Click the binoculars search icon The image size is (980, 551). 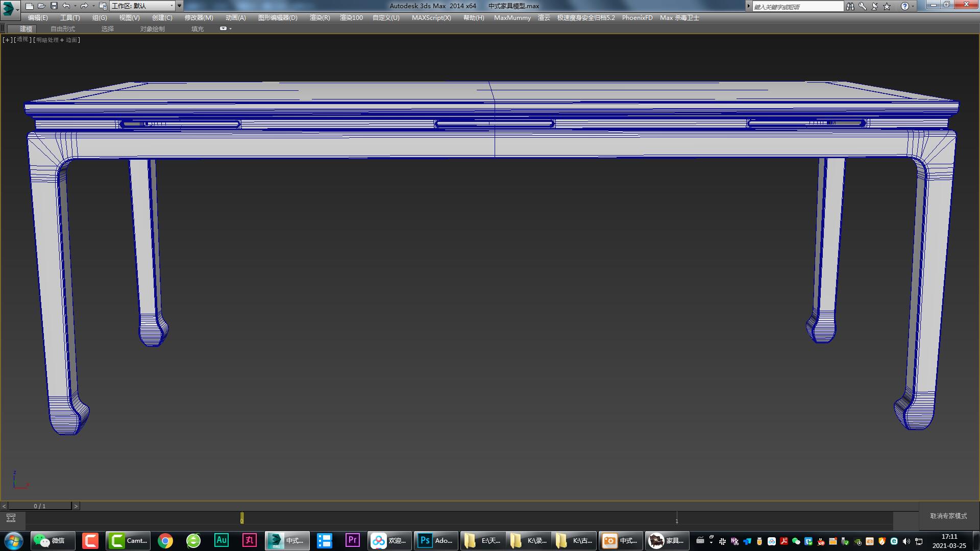click(x=850, y=7)
